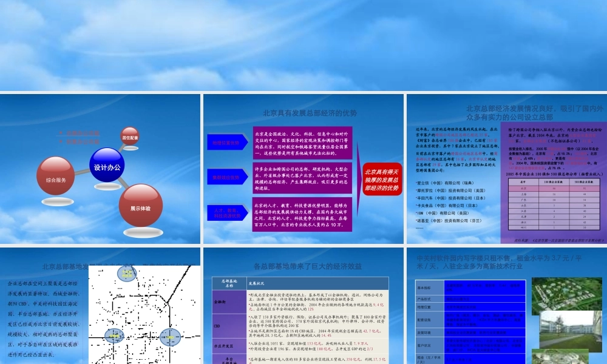Image resolution: width=607 pixels, height=364 pixels.
Task: Click the line IBM（中国）有限公司（美国）
Action: 443,213
